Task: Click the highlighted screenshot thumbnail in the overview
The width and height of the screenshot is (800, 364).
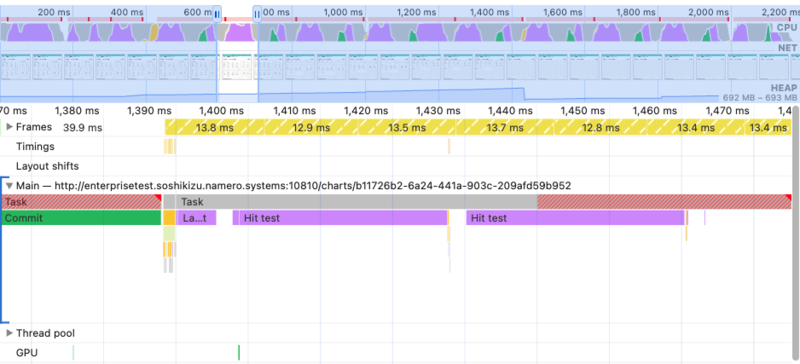Action: click(x=238, y=66)
